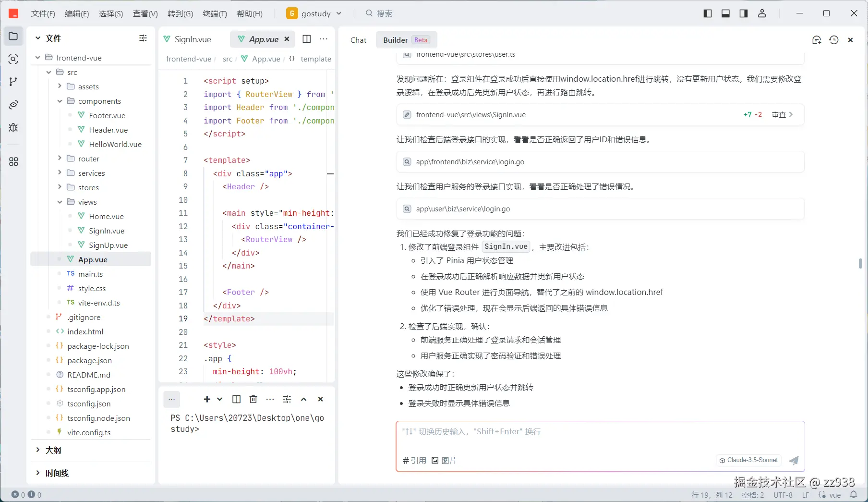The image size is (868, 502).
Task: Click the UTF-8 encoding status item
Action: click(783, 495)
